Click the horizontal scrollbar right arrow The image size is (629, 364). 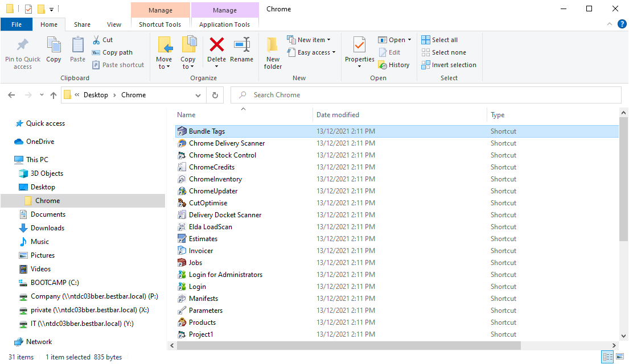coord(614,346)
